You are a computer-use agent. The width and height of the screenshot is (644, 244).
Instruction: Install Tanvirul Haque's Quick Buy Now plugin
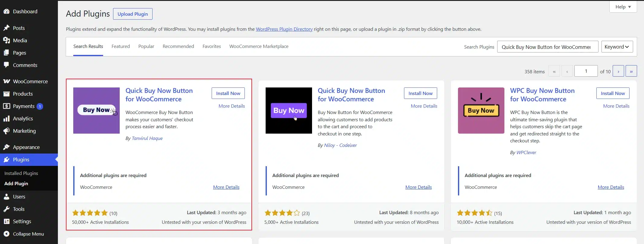click(x=228, y=93)
